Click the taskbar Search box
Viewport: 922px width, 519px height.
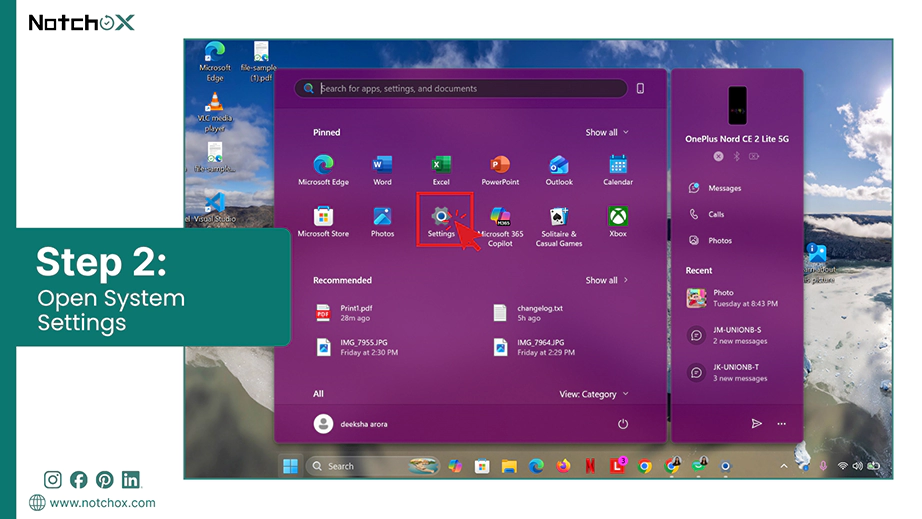(x=373, y=466)
